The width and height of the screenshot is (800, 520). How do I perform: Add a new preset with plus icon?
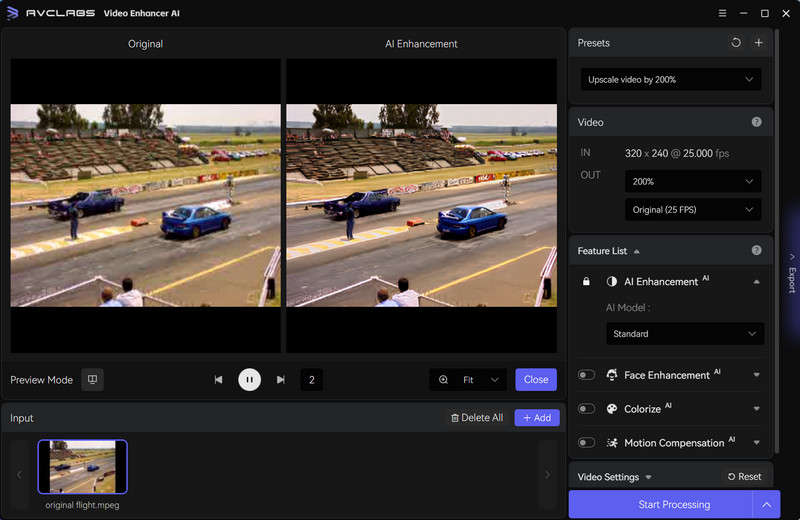click(758, 43)
